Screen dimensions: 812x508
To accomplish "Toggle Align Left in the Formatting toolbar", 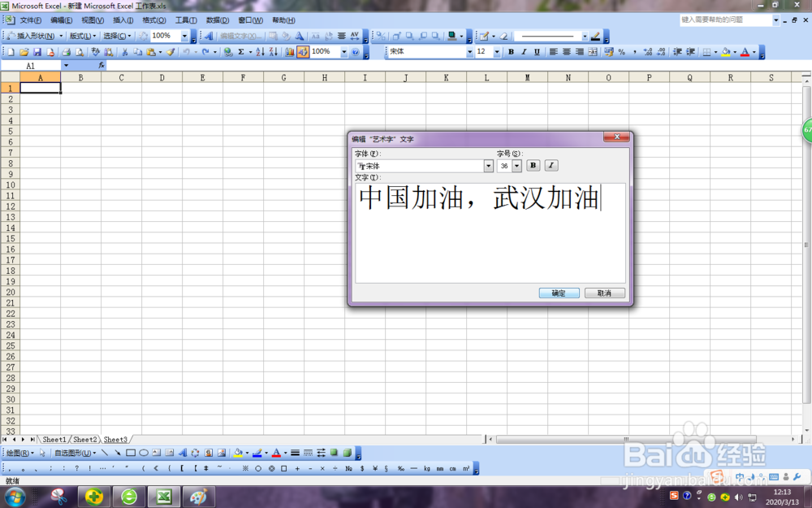I will click(x=553, y=52).
